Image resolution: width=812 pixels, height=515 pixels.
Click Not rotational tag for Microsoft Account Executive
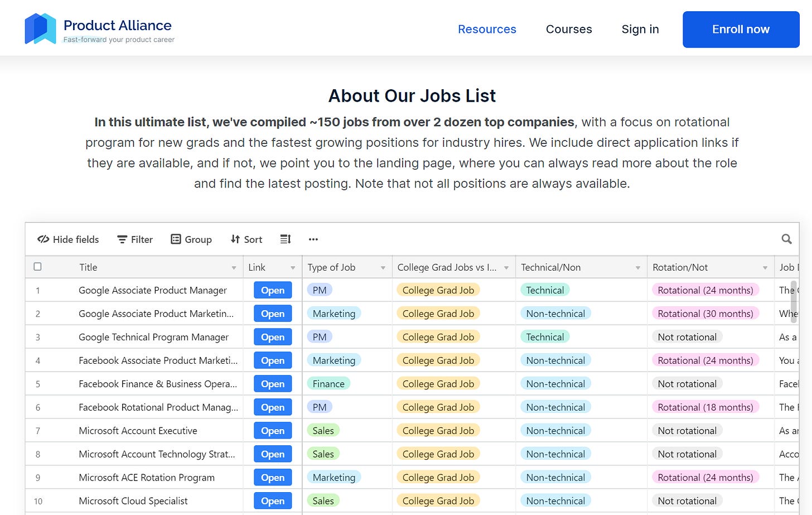coord(687,431)
